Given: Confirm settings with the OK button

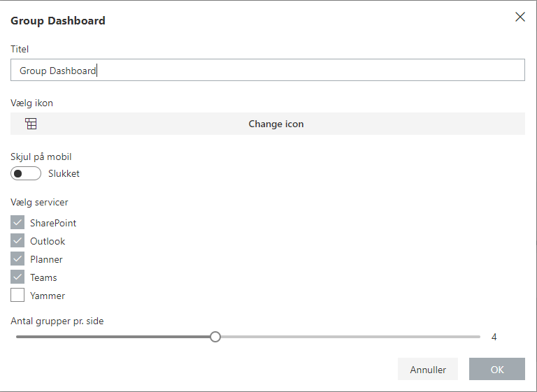Looking at the screenshot, I should (x=497, y=369).
